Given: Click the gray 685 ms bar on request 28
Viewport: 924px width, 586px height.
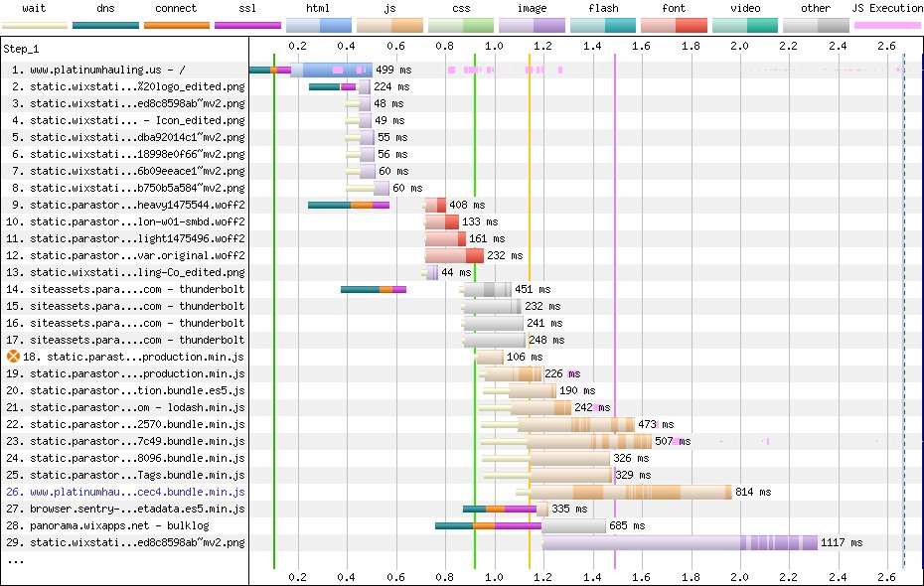Looking at the screenshot, I should point(573,525).
